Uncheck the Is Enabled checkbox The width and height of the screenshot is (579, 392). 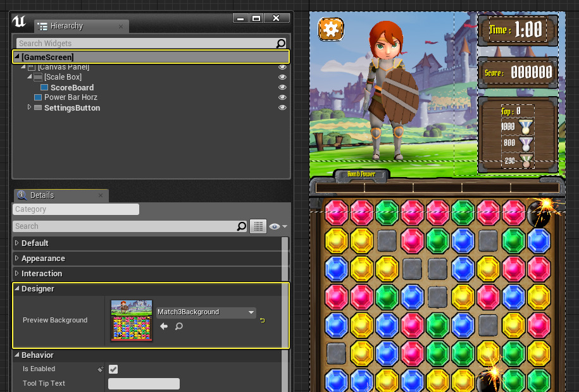pos(113,369)
